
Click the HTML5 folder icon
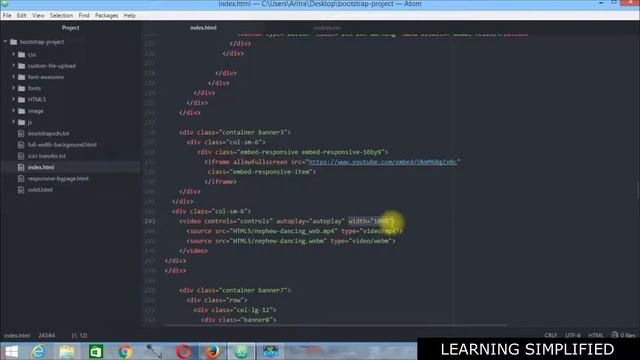click(22, 99)
